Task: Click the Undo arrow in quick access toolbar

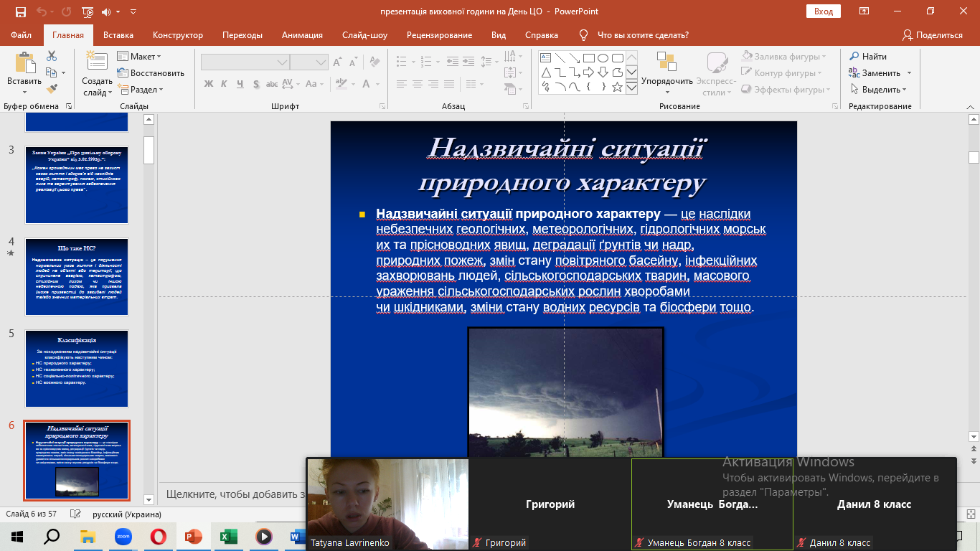Action: tap(42, 11)
